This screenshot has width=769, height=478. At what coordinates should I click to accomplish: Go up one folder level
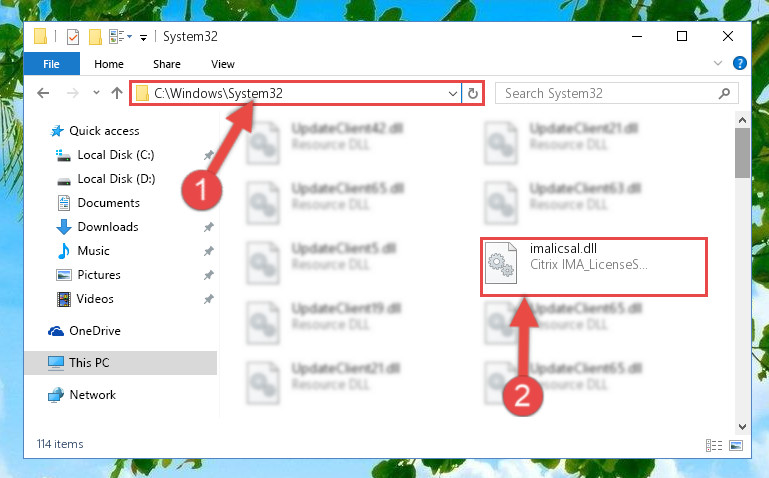coord(117,93)
